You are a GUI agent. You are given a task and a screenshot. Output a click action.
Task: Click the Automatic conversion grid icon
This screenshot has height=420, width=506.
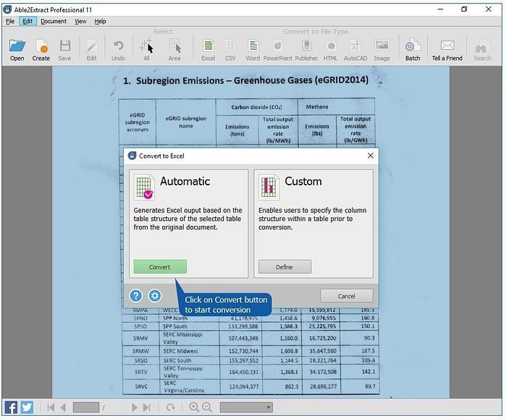point(144,187)
